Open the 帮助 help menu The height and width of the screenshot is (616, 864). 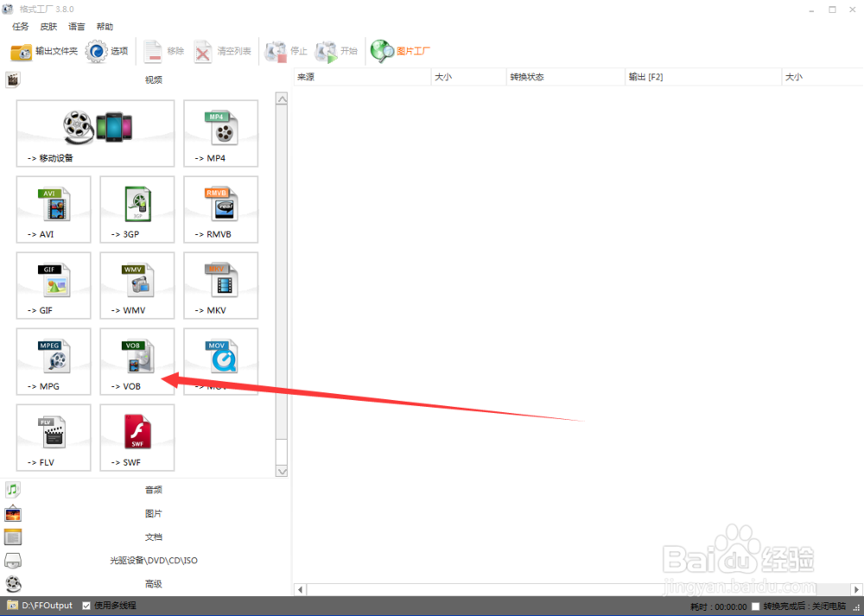[105, 27]
